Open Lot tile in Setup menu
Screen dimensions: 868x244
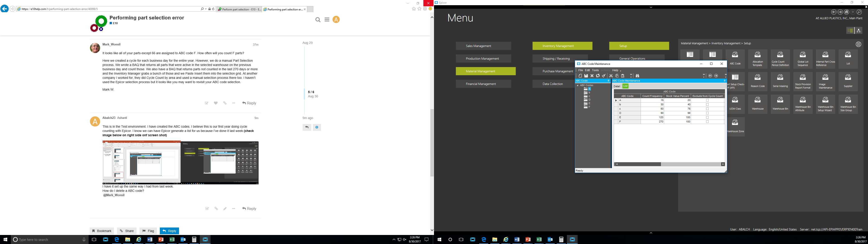848,59
